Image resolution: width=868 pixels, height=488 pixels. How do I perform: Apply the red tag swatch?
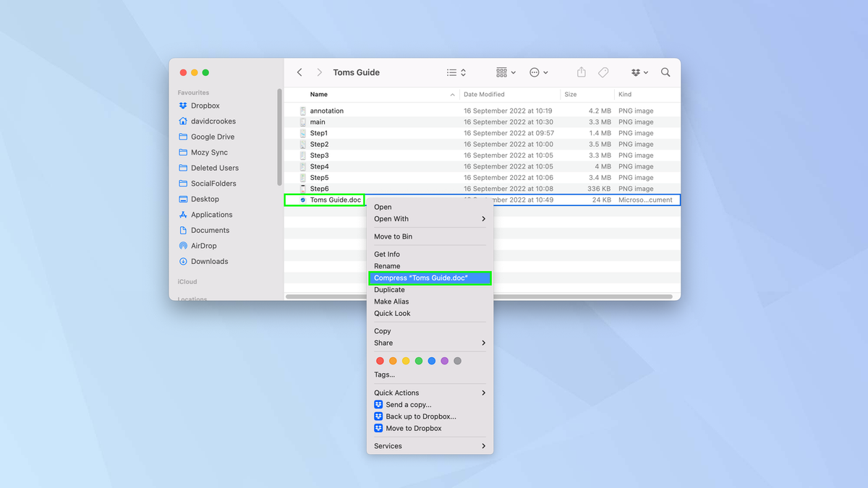[x=380, y=360]
